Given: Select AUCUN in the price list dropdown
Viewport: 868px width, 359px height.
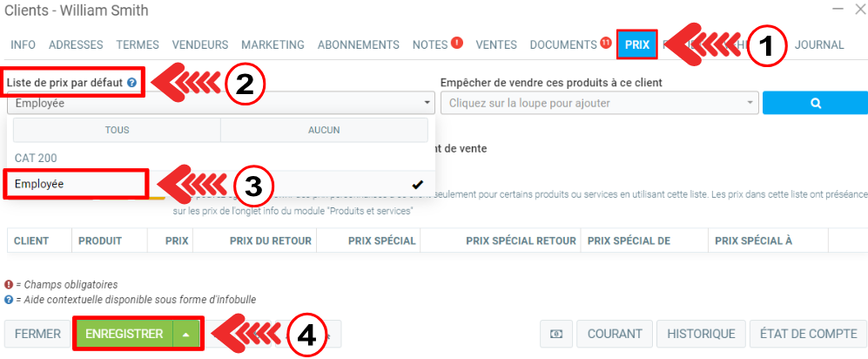Looking at the screenshot, I should [324, 130].
